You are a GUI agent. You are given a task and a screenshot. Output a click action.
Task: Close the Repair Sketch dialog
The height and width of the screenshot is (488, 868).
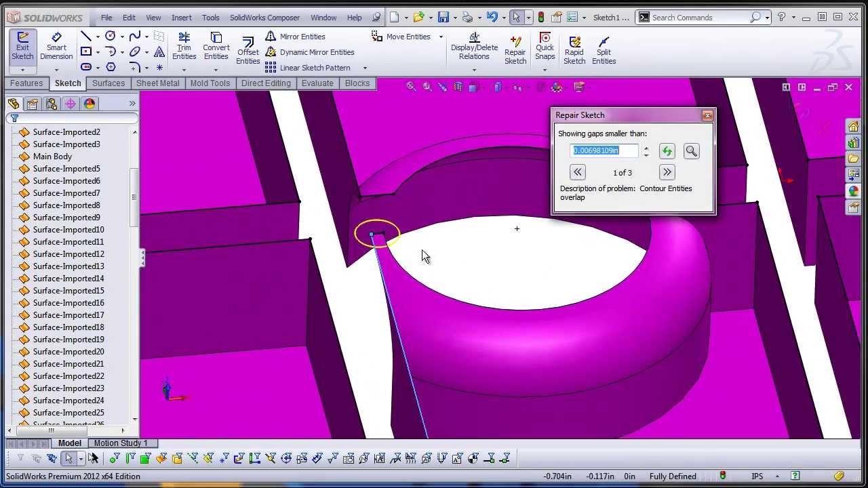click(x=707, y=115)
